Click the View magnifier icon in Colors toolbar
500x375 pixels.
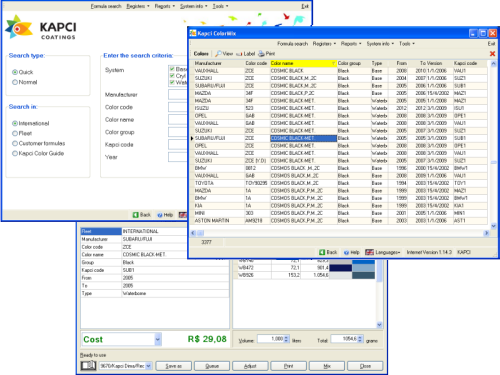[218, 54]
